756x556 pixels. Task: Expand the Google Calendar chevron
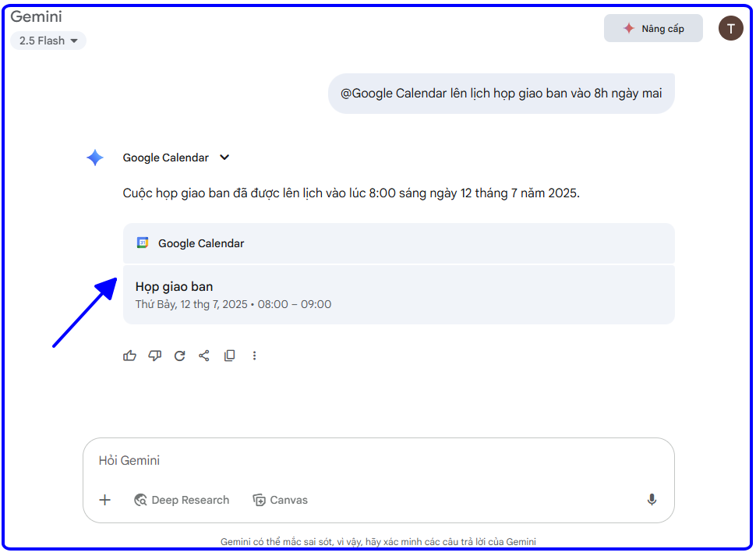[x=224, y=158]
